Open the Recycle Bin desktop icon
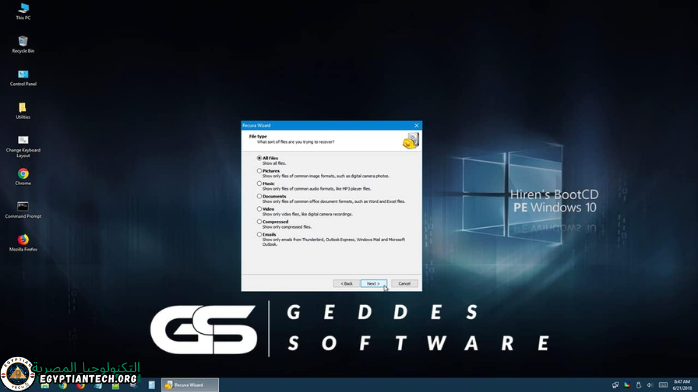Viewport: 698px width, 392px height. (23, 44)
